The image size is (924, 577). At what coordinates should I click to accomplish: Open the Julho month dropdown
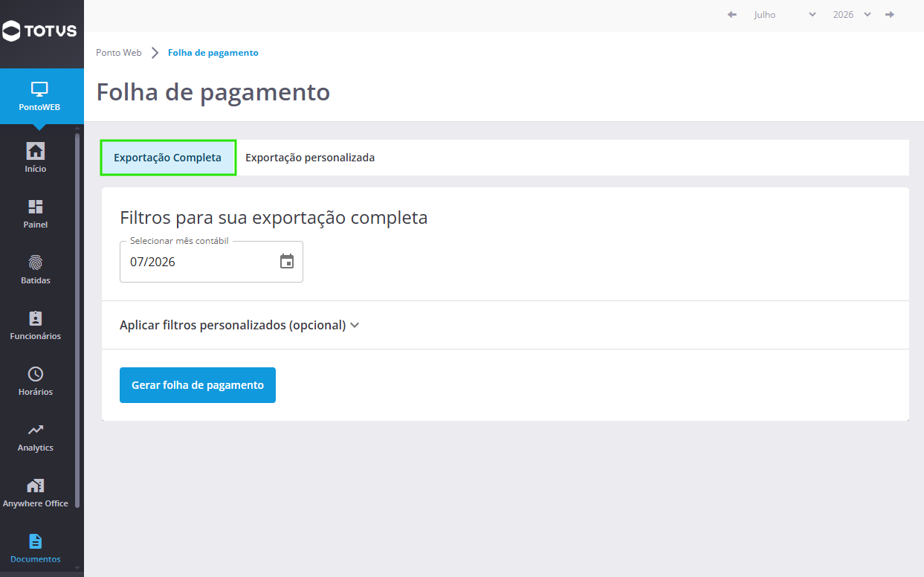(x=784, y=15)
